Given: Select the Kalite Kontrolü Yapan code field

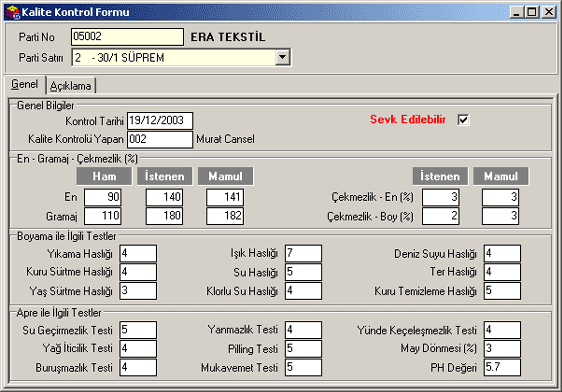Looking at the screenshot, I should point(160,139).
